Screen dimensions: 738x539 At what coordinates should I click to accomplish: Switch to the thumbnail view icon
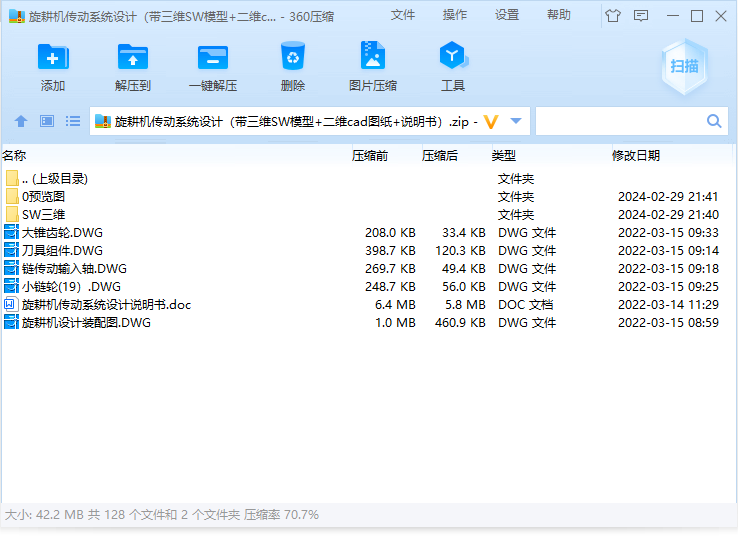(47, 121)
